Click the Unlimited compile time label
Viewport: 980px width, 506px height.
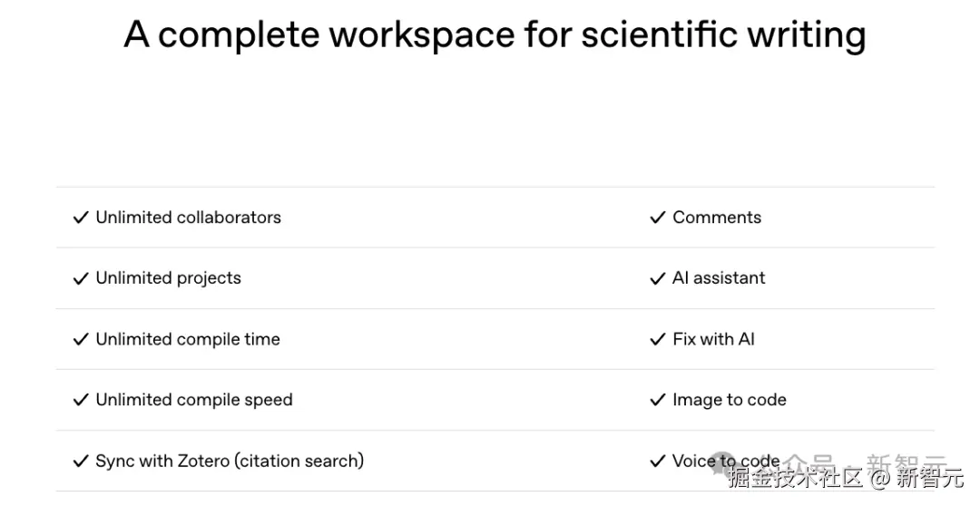(x=188, y=339)
